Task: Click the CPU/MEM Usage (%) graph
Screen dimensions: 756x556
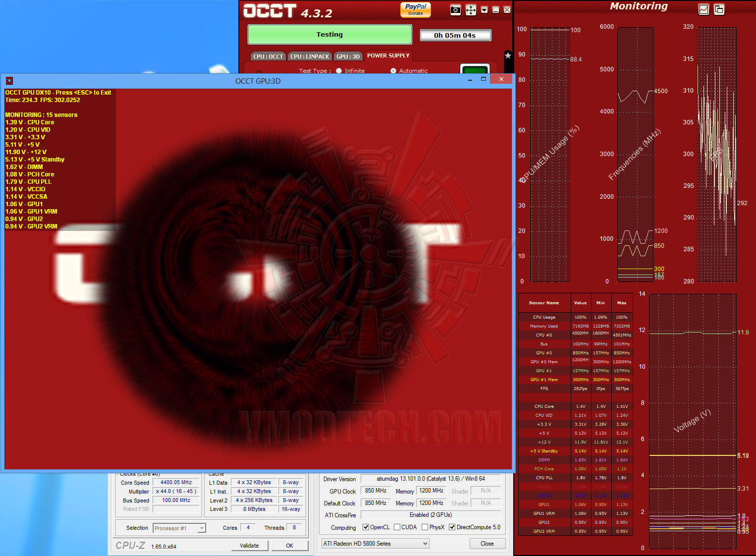Action: 550,155
